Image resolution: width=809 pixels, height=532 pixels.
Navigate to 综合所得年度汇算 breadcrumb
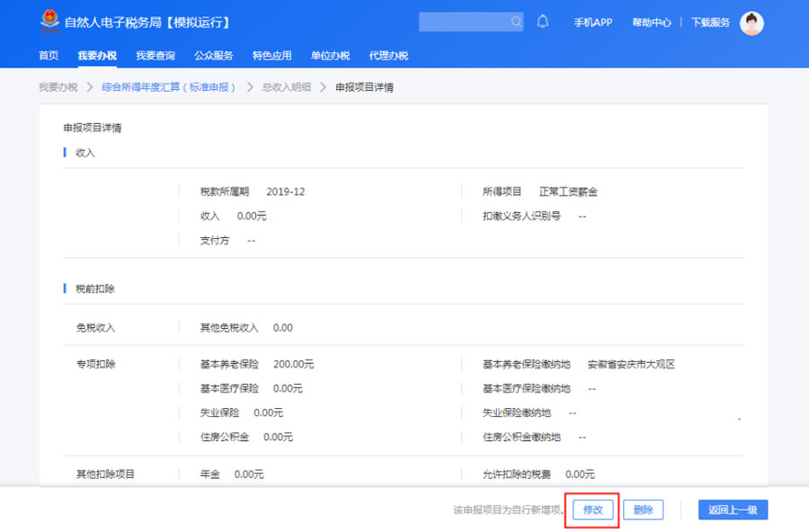pos(168,87)
